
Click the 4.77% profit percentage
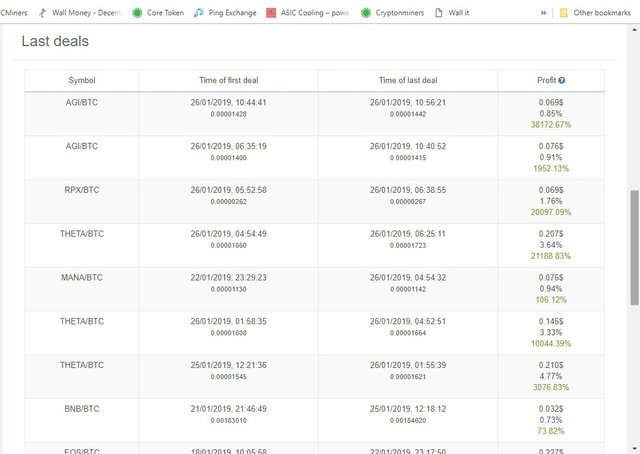(551, 376)
